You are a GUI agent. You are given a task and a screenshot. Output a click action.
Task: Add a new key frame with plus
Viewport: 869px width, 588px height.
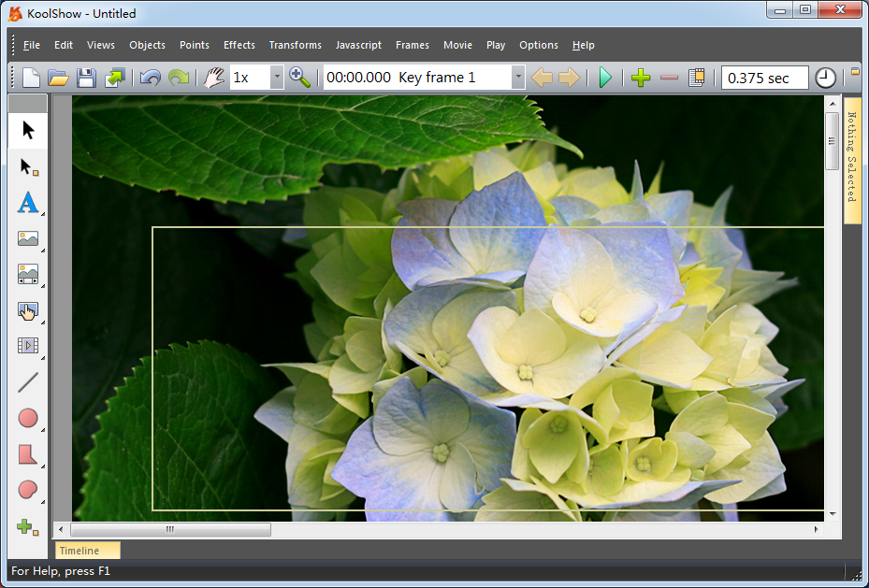pyautogui.click(x=641, y=78)
